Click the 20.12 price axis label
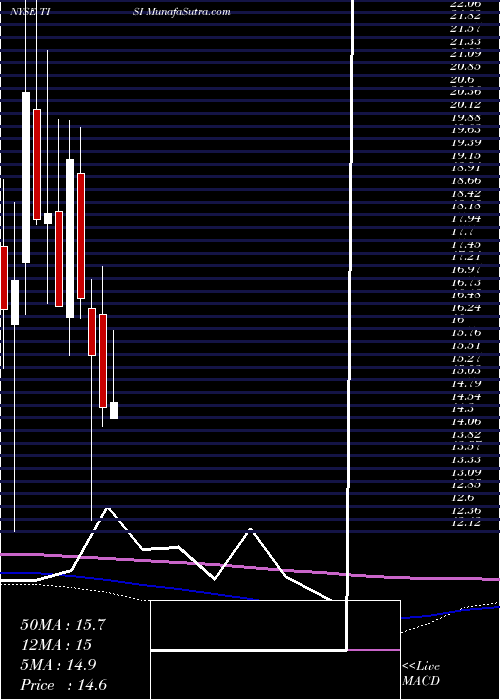This screenshot has height=700, width=500. pos(466,104)
